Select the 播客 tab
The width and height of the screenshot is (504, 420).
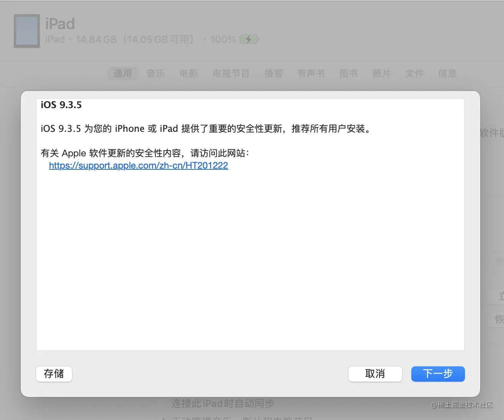coord(273,73)
